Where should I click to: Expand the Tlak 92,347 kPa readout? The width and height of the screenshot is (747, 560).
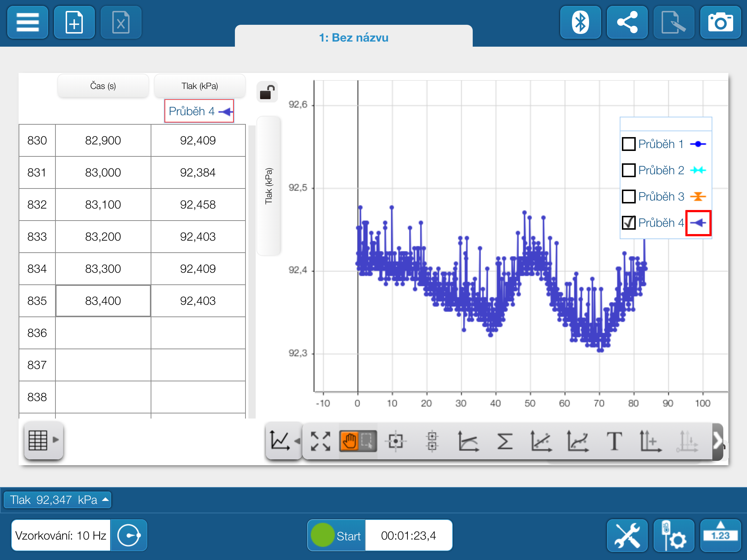pos(57,499)
